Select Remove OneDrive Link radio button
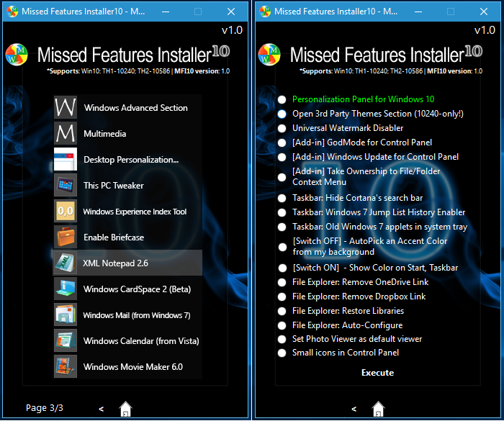The image size is (504, 421). coord(282,283)
